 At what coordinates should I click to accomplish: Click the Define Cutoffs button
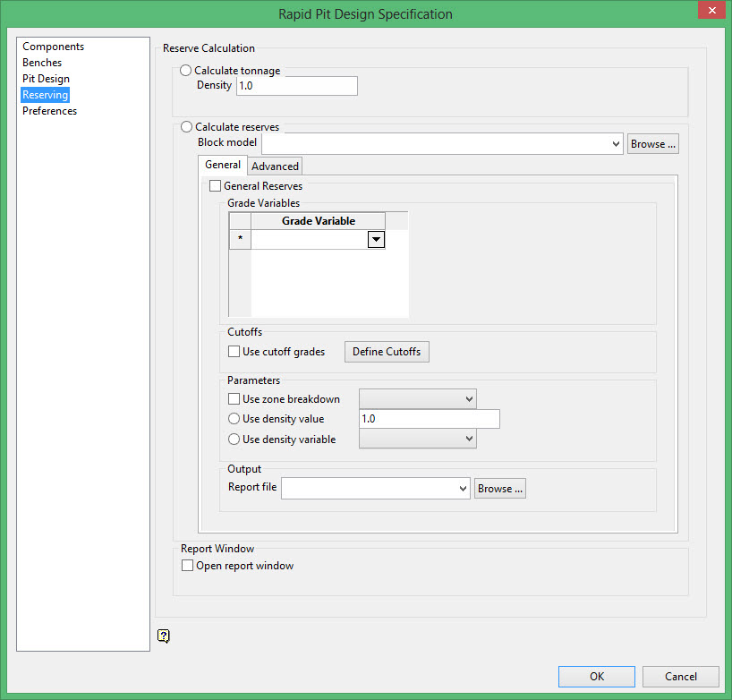(x=387, y=352)
